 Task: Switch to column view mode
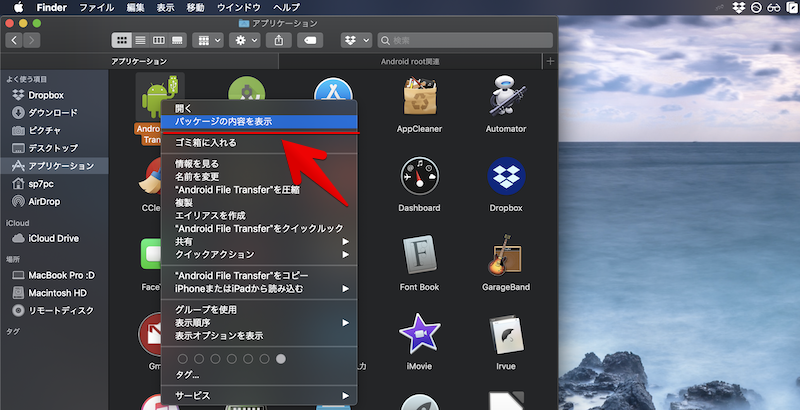pyautogui.click(x=159, y=40)
